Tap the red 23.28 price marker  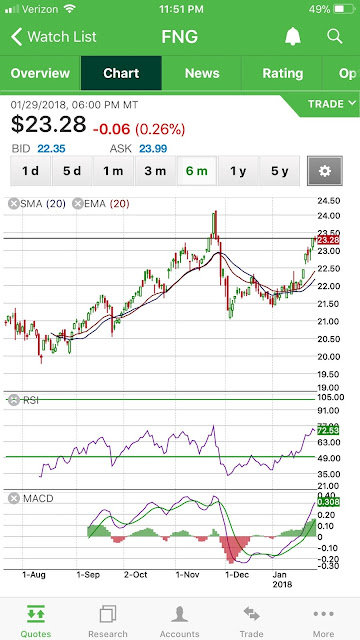(x=328, y=240)
